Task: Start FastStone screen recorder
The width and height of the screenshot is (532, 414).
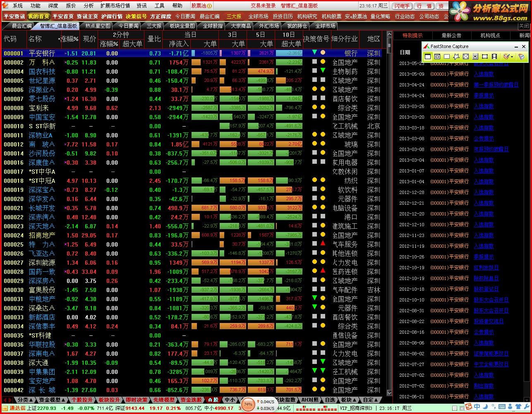Action: pyautogui.click(x=494, y=57)
